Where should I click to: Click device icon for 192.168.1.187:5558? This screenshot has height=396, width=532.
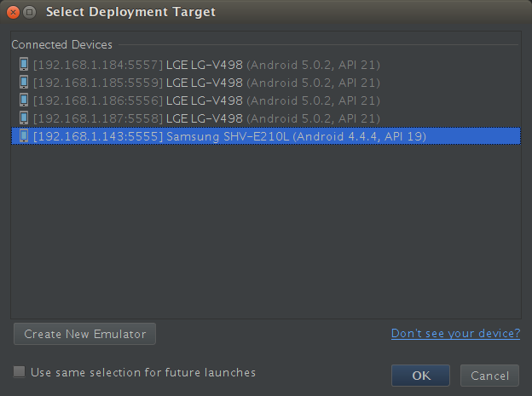(x=24, y=118)
